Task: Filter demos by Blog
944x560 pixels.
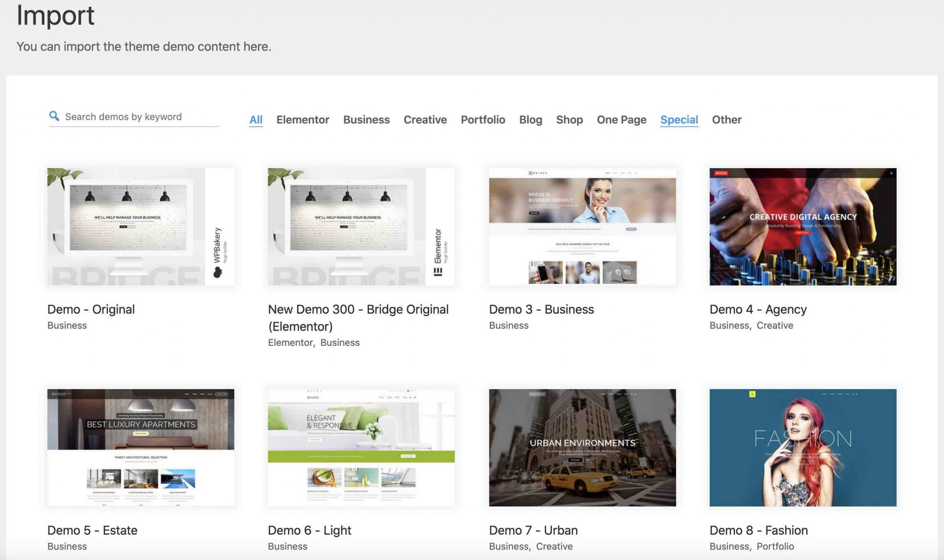Action: [530, 120]
